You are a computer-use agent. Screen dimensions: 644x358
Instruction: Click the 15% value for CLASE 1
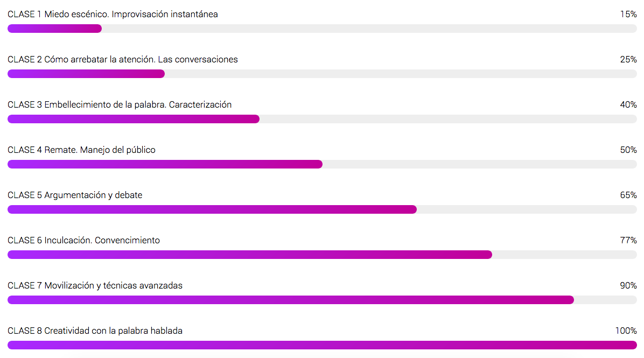(628, 15)
